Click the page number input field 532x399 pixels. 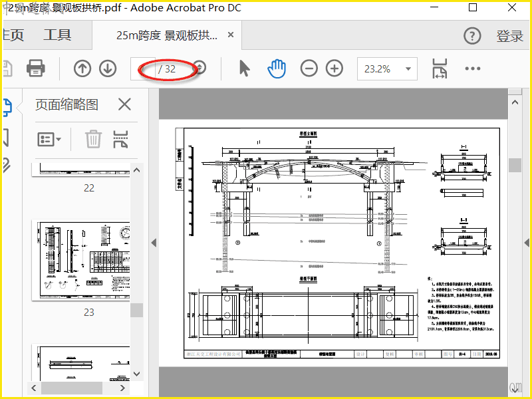click(x=143, y=69)
